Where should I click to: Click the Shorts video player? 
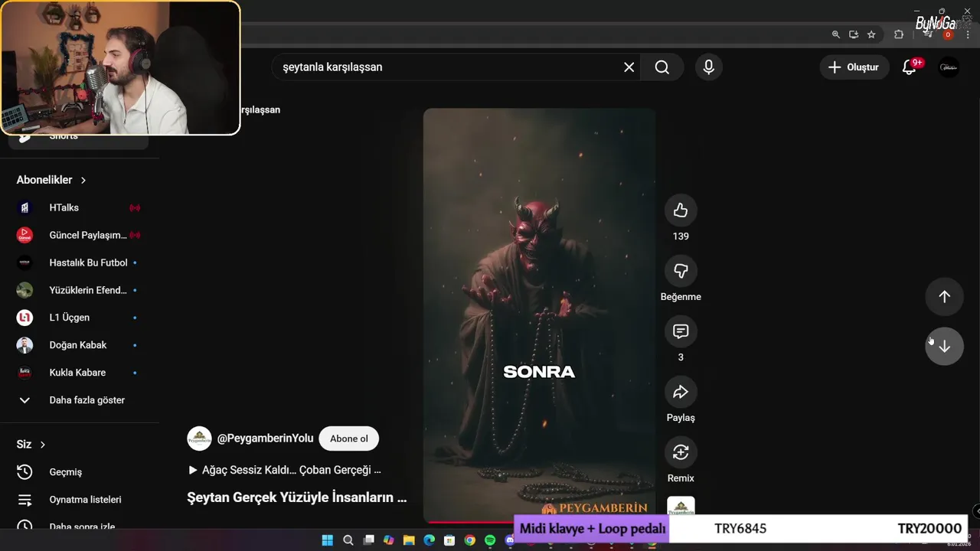point(539,315)
